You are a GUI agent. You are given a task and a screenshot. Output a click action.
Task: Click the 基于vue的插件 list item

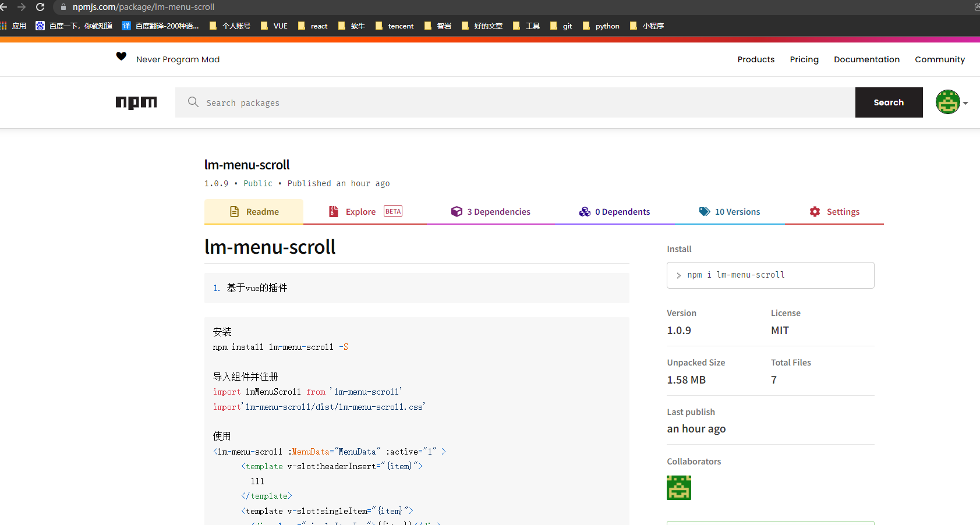(257, 288)
